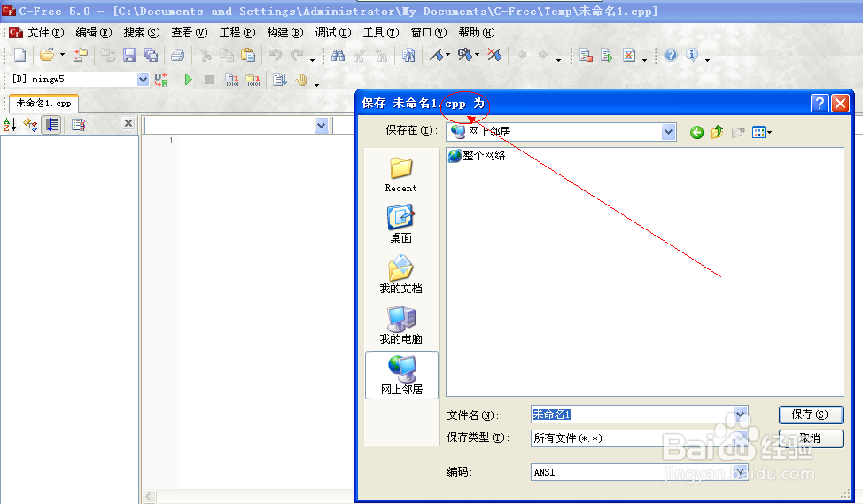Click the Copy icon in toolbar
The image size is (863, 504).
[x=227, y=55]
